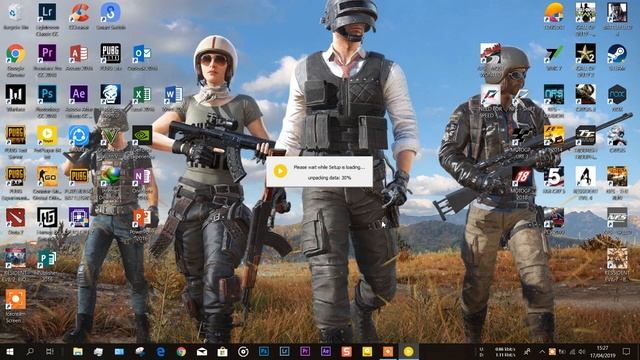
Task: Open the Nox player desktop shortcut
Action: [617, 94]
